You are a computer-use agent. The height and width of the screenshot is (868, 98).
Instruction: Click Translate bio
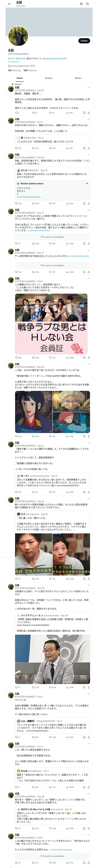tap(14, 62)
